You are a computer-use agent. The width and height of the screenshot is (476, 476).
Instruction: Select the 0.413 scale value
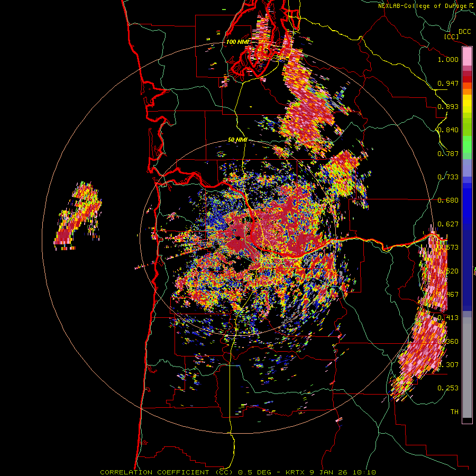click(448, 318)
